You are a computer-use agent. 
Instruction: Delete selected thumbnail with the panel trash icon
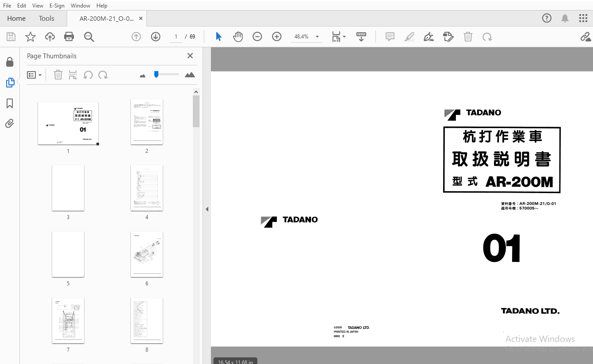58,75
